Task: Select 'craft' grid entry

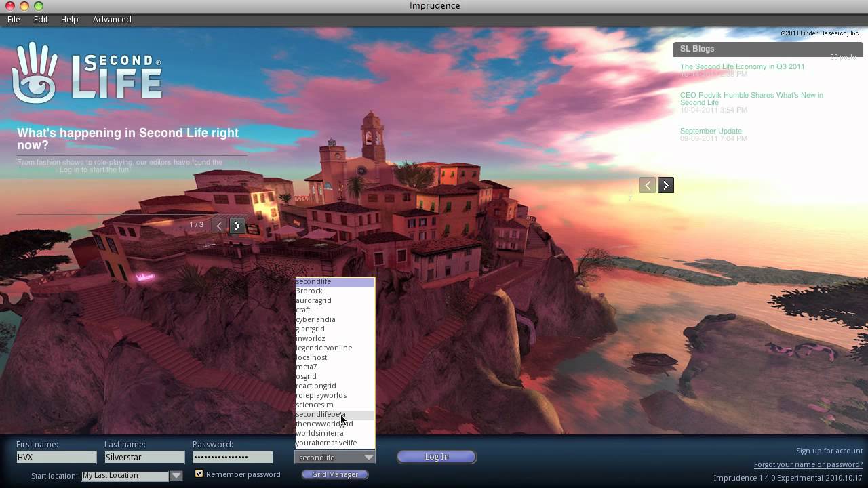Action: [334, 310]
